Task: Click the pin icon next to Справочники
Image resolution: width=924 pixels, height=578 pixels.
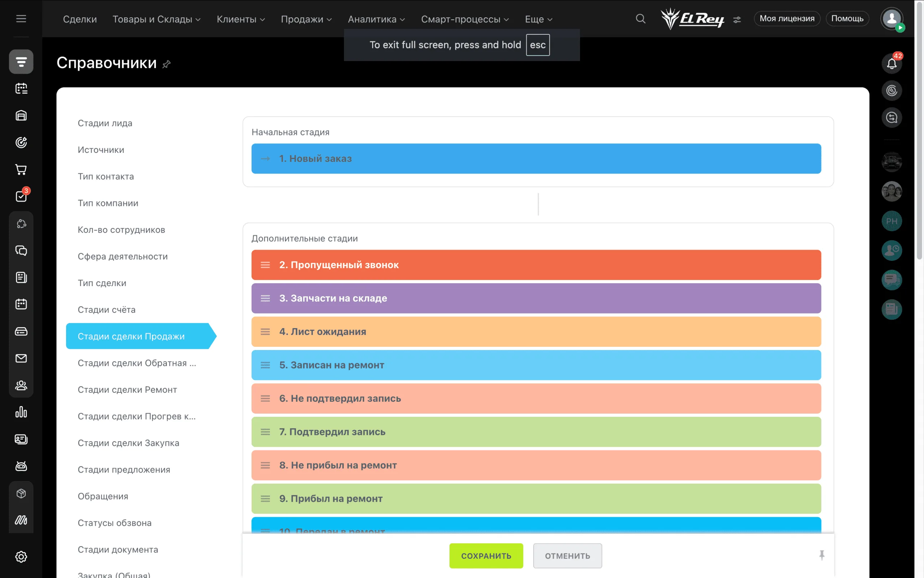Action: point(166,64)
